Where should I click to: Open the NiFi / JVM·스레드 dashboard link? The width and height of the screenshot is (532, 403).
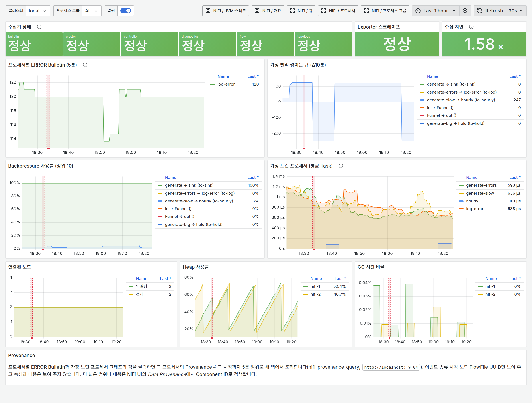pos(226,11)
